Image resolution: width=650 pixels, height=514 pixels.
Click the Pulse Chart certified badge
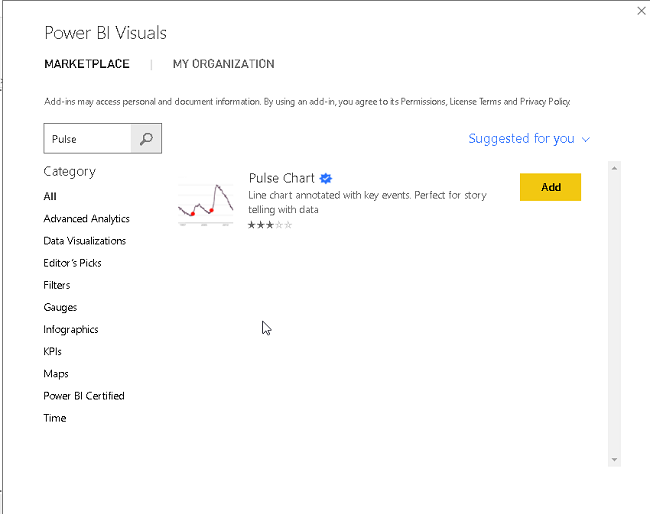pos(325,179)
